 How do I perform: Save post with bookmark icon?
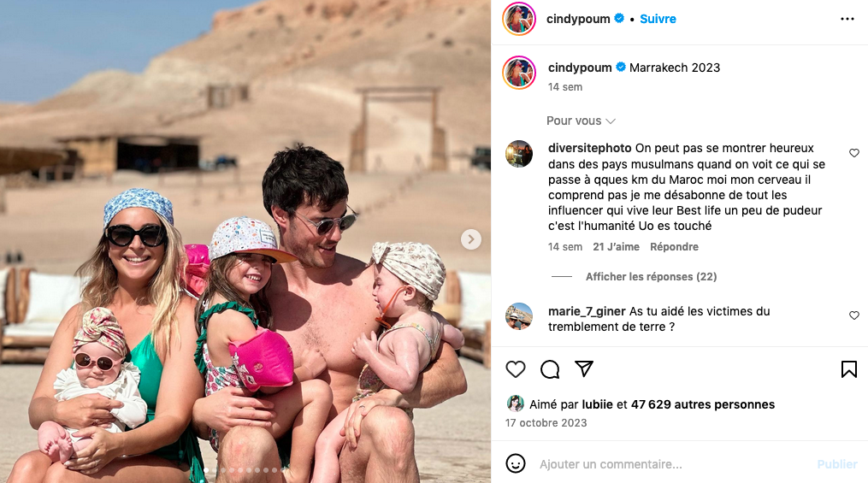pos(848,369)
